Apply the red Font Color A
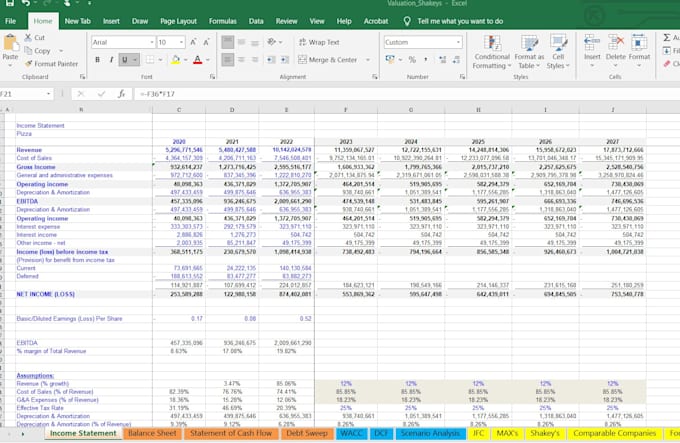Screen dimensions: 680x443 [x=197, y=60]
